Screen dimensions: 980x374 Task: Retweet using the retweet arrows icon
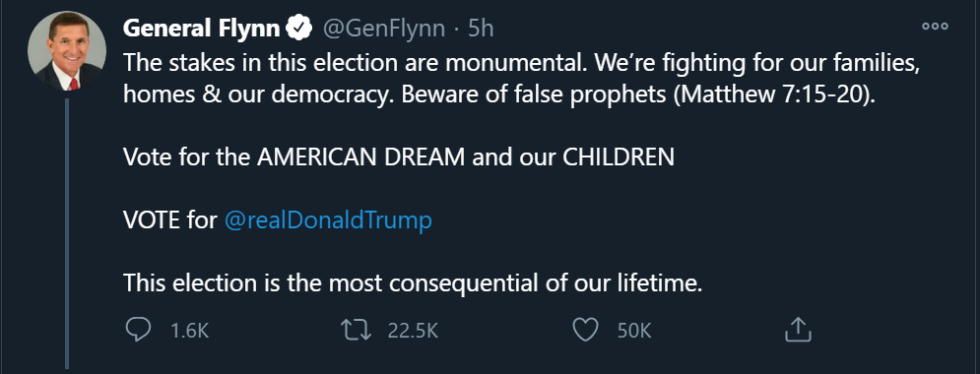(357, 330)
